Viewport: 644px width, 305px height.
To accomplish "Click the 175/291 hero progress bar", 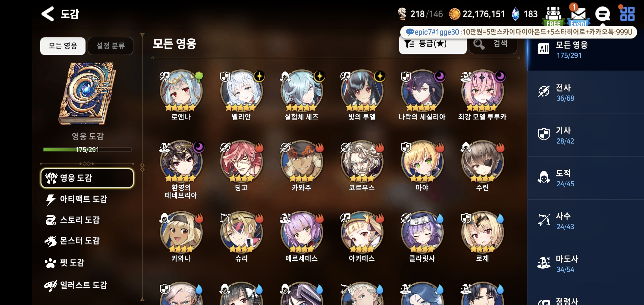I will pos(87,149).
